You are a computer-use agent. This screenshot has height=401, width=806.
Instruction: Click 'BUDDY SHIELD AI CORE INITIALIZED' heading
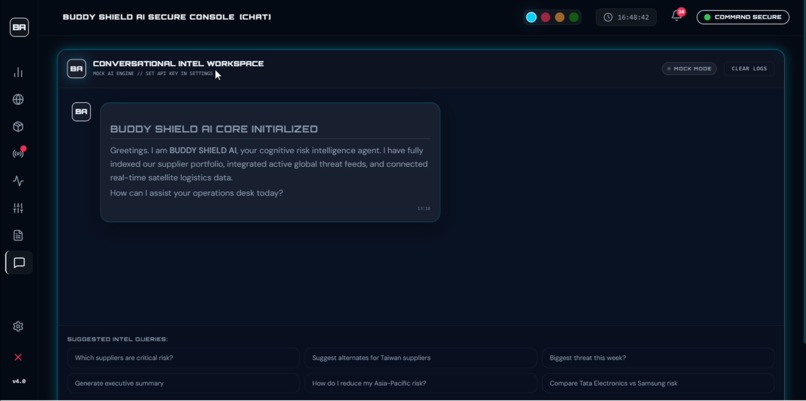point(214,129)
